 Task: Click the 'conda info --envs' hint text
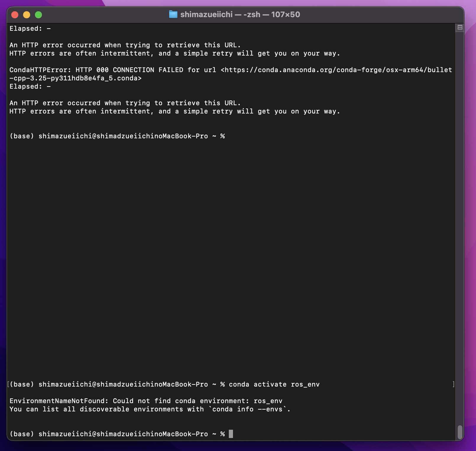point(247,409)
